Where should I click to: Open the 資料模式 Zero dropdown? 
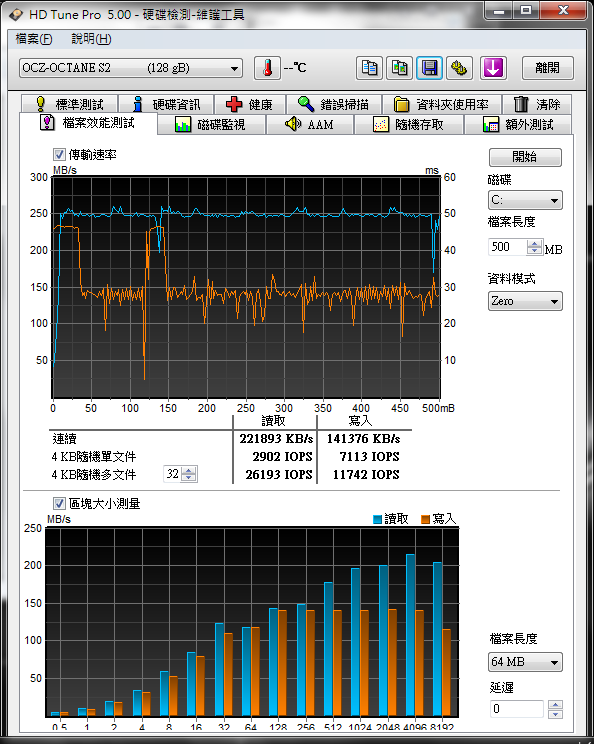click(525, 301)
